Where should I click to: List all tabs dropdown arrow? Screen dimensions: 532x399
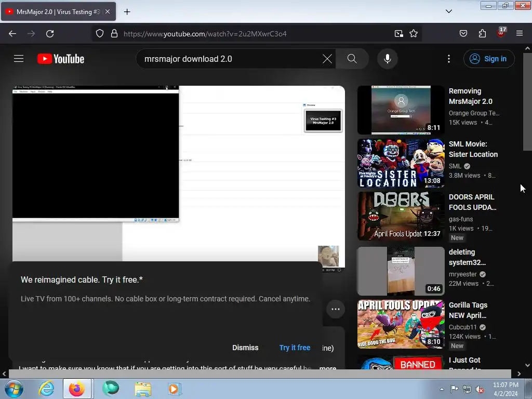pos(448,11)
